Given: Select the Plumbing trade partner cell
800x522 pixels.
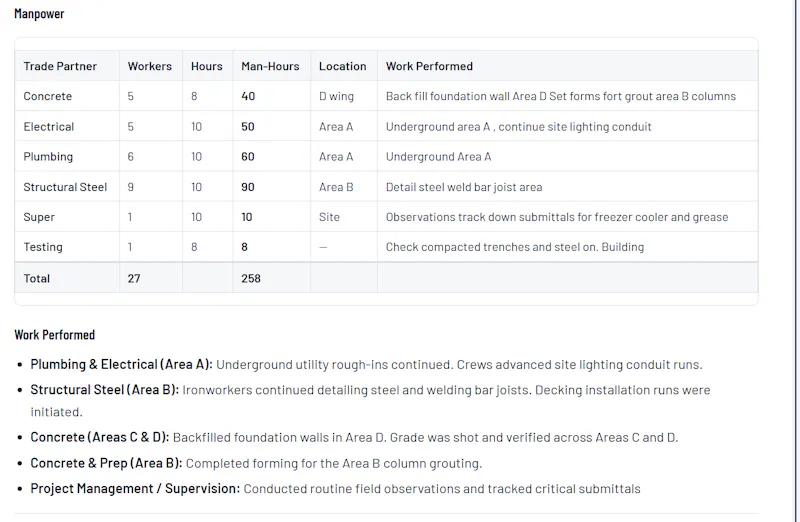Looking at the screenshot, I should pos(48,157).
